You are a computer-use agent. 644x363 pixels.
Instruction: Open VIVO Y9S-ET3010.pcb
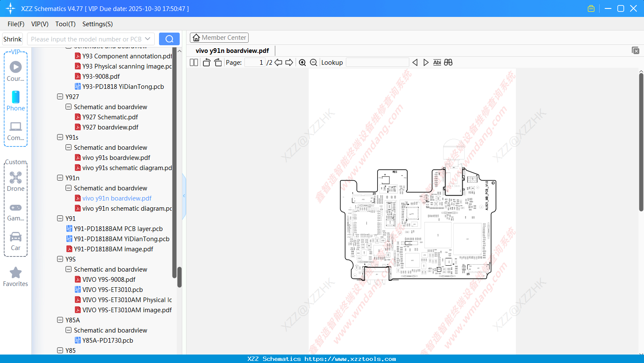point(109,289)
